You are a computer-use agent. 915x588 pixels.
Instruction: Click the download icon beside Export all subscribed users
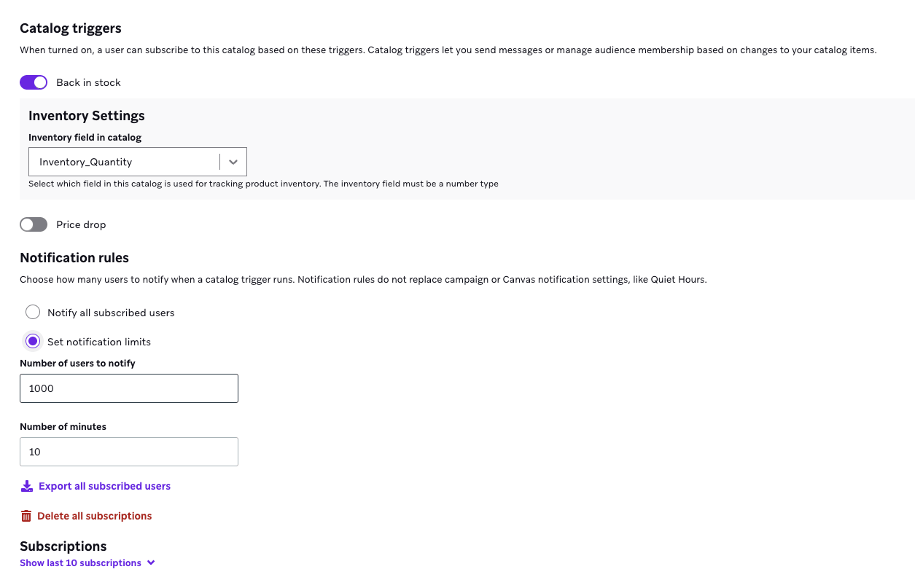tap(27, 485)
